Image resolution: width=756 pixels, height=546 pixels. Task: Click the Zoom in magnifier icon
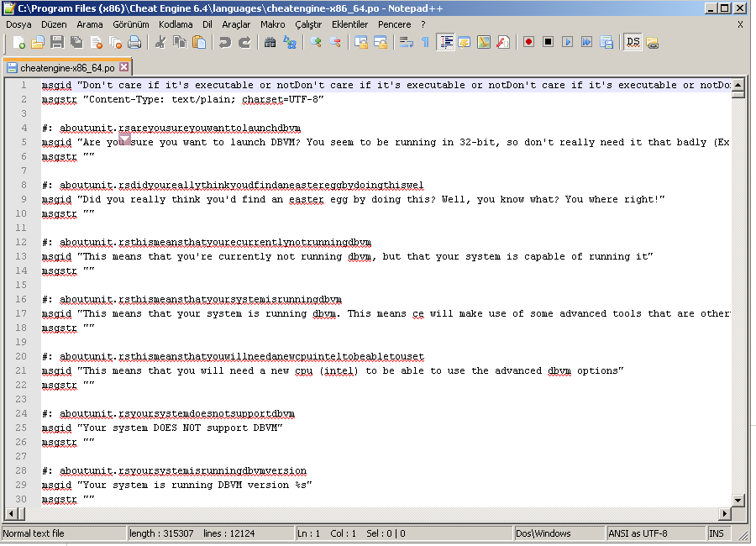pyautogui.click(x=316, y=42)
